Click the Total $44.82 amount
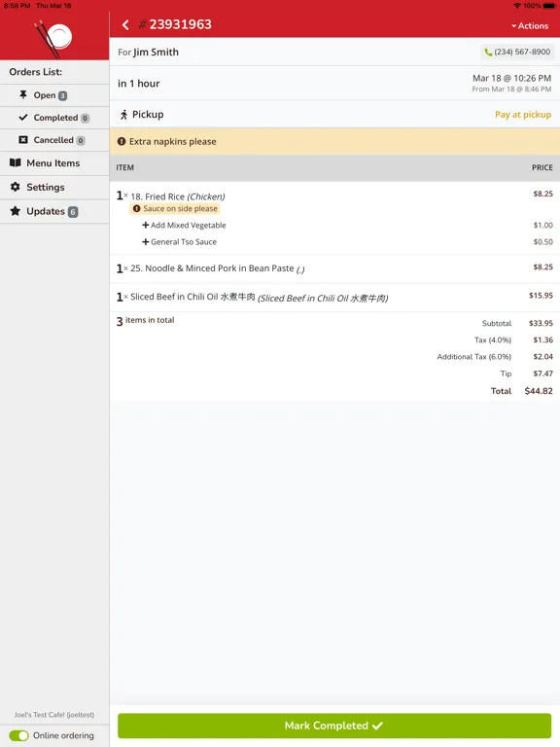 click(539, 391)
